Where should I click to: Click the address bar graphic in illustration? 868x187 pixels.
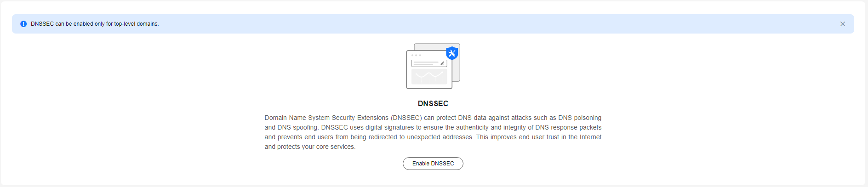click(x=429, y=63)
